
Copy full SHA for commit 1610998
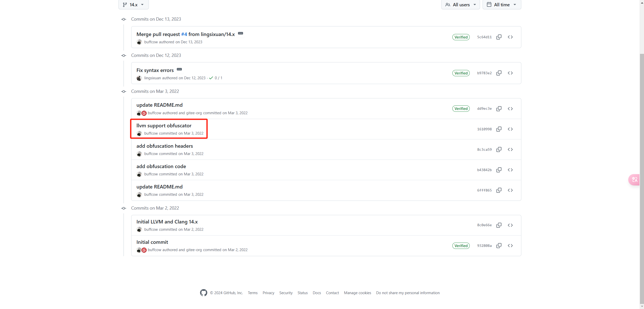[x=499, y=129]
